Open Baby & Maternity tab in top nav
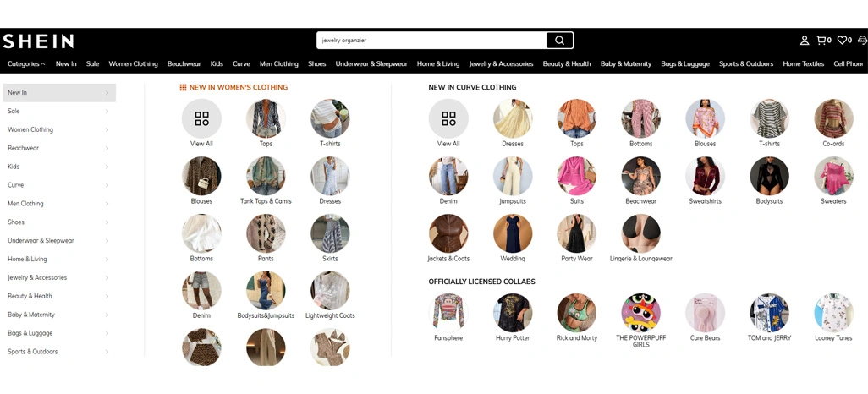 coord(625,63)
